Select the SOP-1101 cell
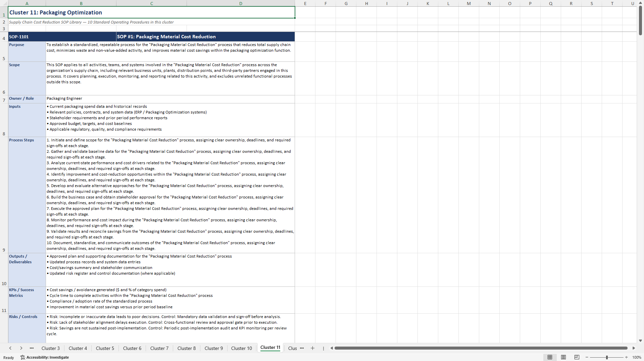This screenshot has height=361, width=644. 62,37
